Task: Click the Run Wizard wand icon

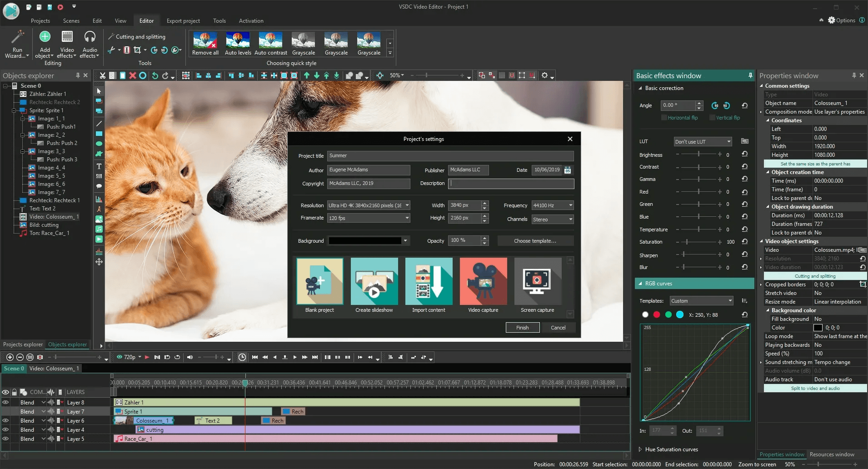Action: (17, 37)
